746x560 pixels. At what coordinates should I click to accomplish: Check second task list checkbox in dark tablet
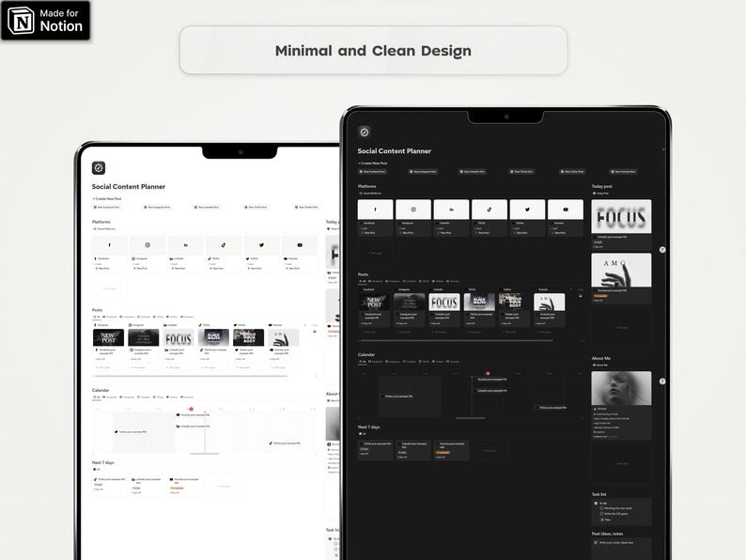[602, 514]
